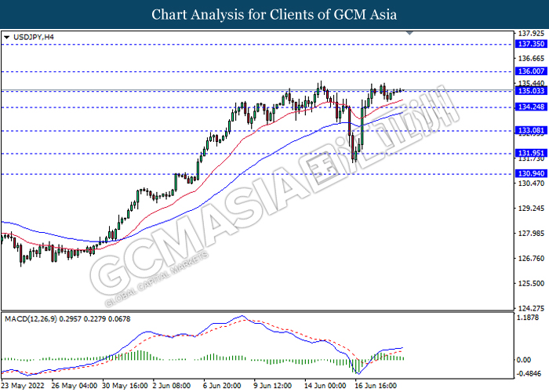549x392 pixels.
Task: Select the 136.007 price level label
Action: [531, 71]
